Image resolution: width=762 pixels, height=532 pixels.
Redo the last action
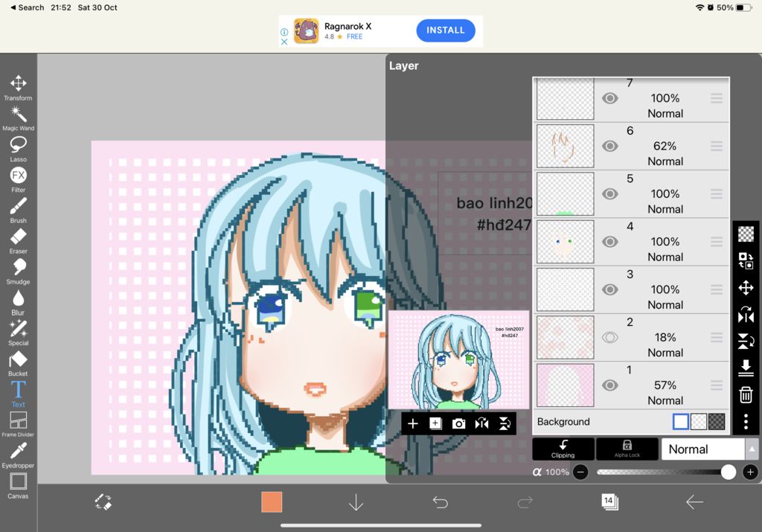525,502
